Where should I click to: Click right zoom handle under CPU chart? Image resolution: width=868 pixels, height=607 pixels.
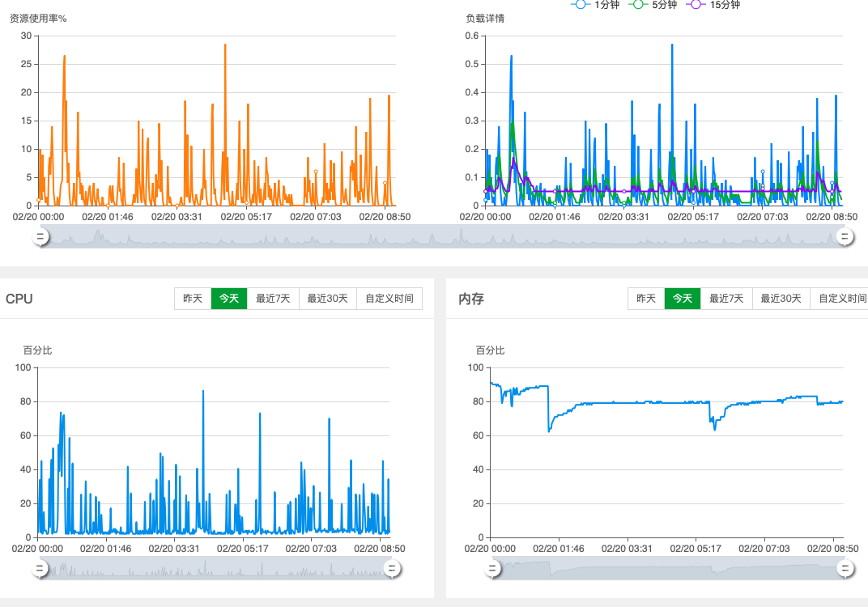[391, 568]
